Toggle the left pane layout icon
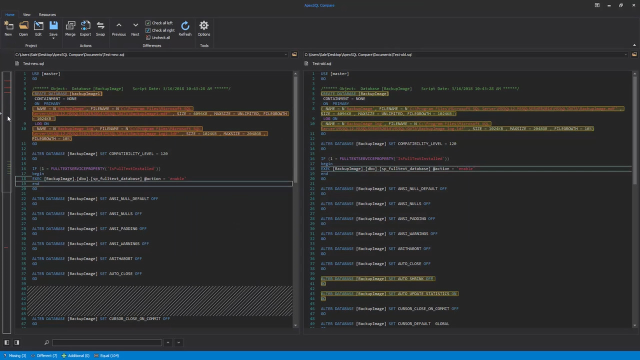Image resolution: width=640 pixels, height=360 pixels. tap(7, 342)
